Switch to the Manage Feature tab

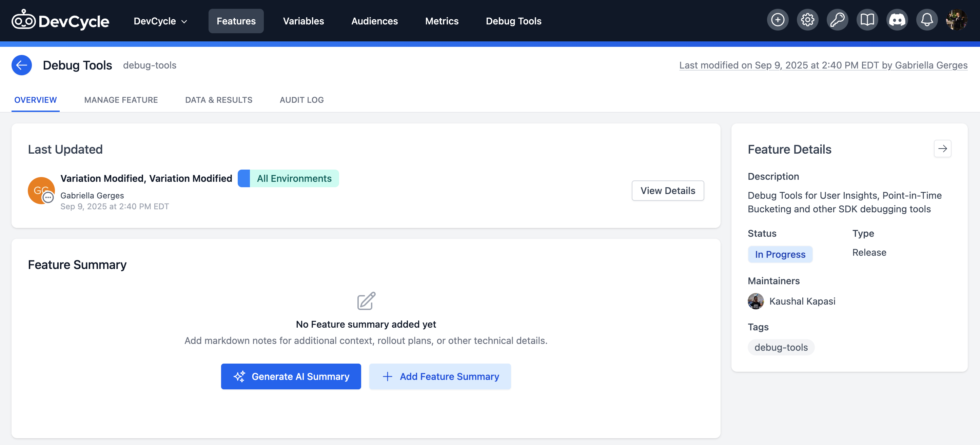point(121,100)
